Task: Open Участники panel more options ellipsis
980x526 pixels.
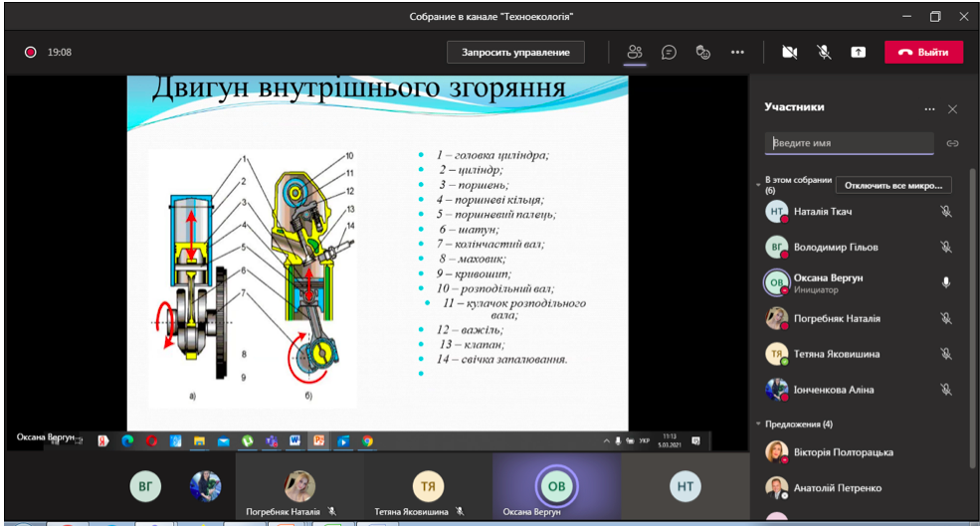Action: pyautogui.click(x=930, y=109)
